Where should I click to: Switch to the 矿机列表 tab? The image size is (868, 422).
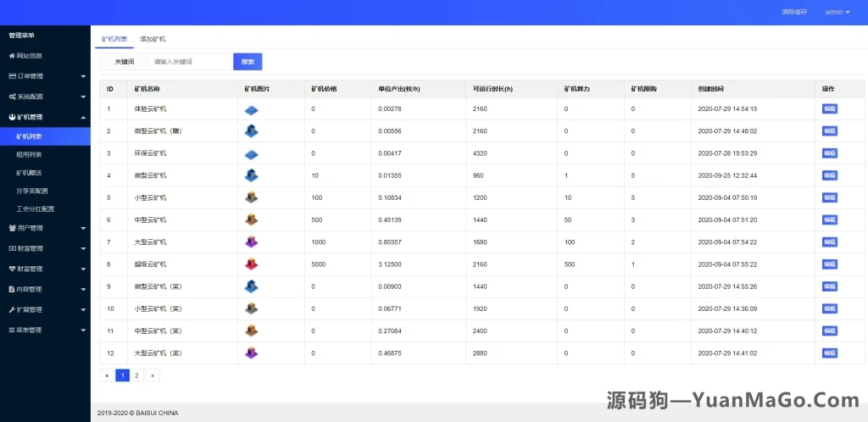tap(114, 39)
